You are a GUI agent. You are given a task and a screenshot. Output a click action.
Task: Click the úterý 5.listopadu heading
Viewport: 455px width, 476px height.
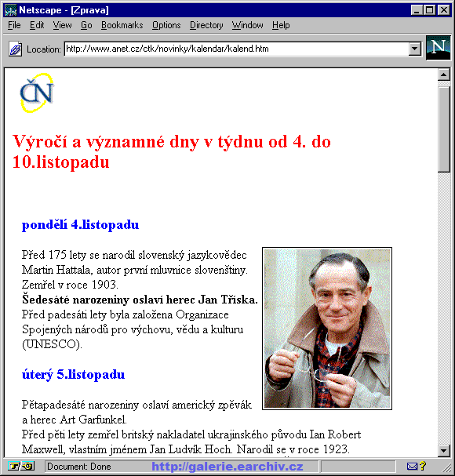(x=73, y=375)
